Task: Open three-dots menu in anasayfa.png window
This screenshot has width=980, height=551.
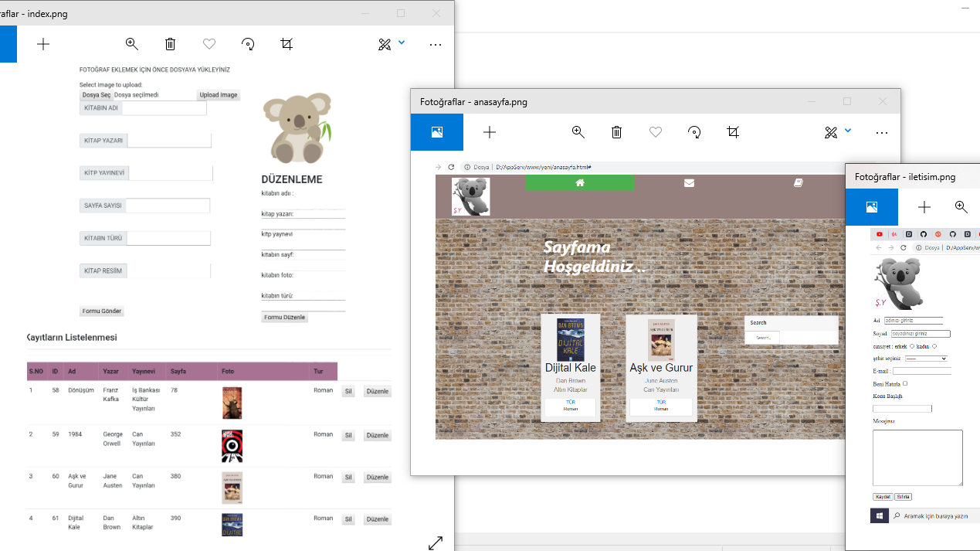Action: pyautogui.click(x=882, y=133)
